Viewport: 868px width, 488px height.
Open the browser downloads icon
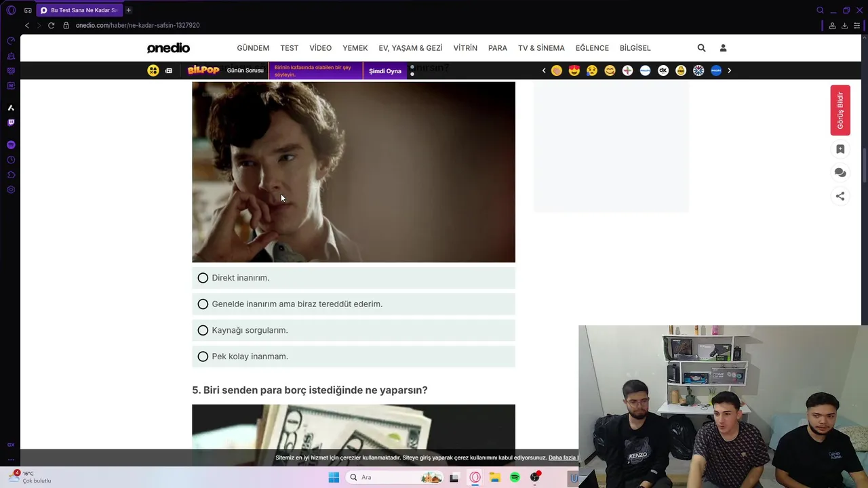pyautogui.click(x=844, y=26)
